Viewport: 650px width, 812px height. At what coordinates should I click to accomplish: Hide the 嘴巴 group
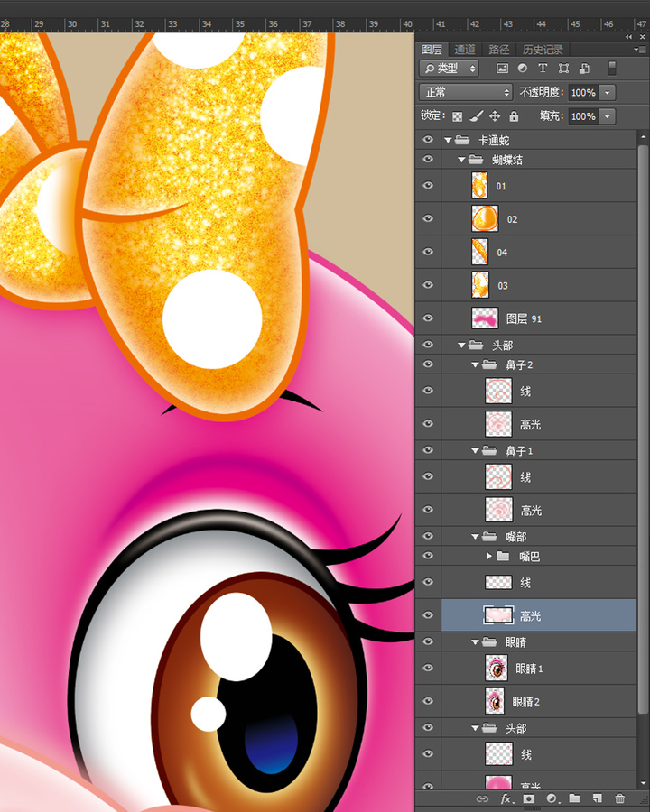(x=428, y=556)
